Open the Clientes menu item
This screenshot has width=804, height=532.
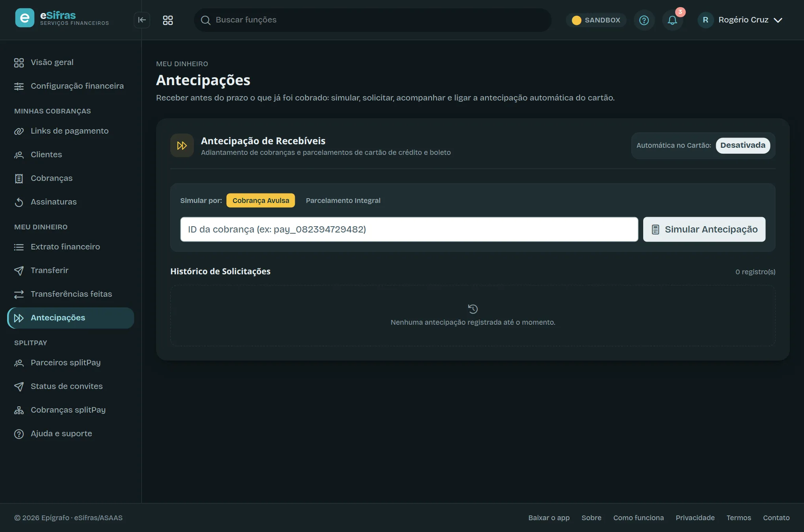coord(71,155)
